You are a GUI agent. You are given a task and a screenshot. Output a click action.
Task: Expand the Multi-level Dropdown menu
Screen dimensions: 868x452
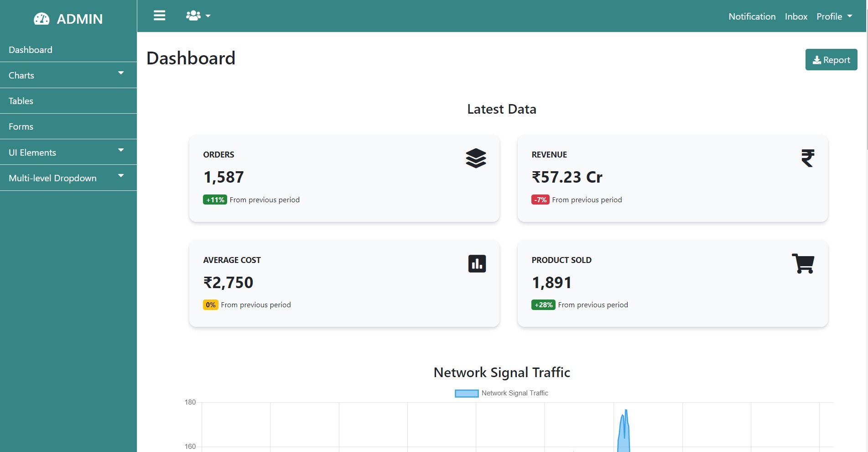click(x=68, y=178)
